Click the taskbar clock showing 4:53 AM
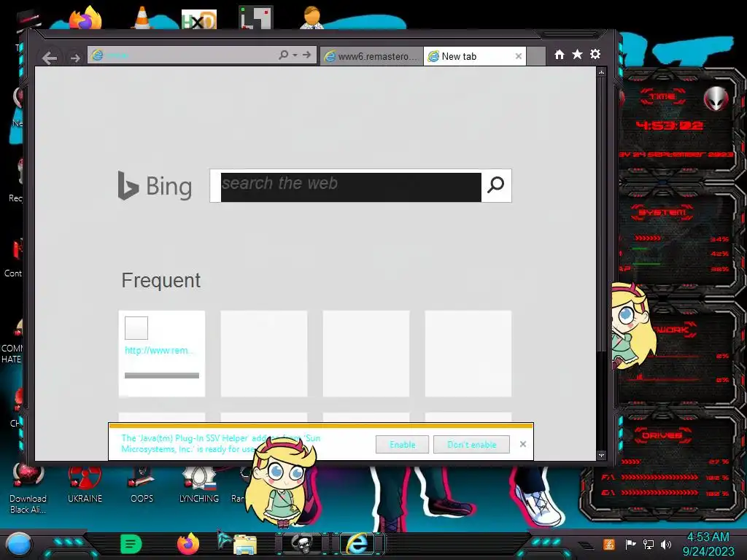 pos(708,544)
